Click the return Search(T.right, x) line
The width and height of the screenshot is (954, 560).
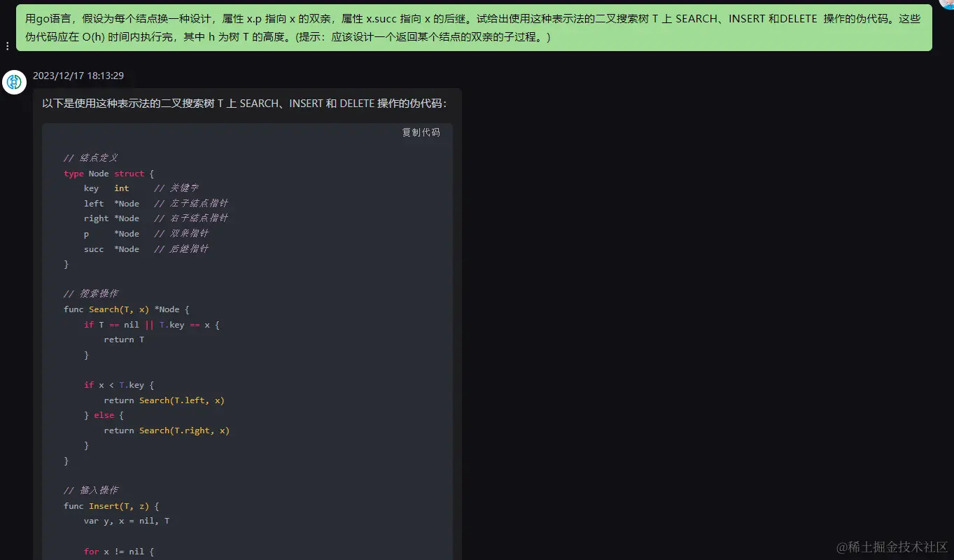tap(167, 430)
